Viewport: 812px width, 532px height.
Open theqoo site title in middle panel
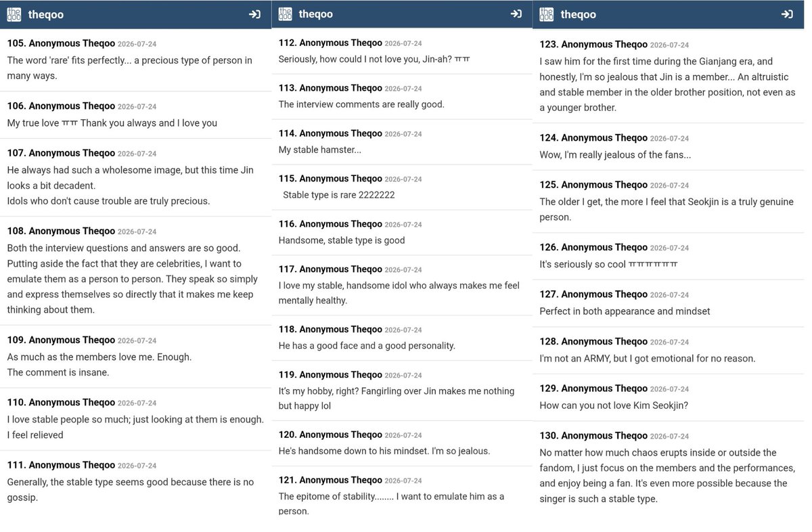(x=316, y=14)
